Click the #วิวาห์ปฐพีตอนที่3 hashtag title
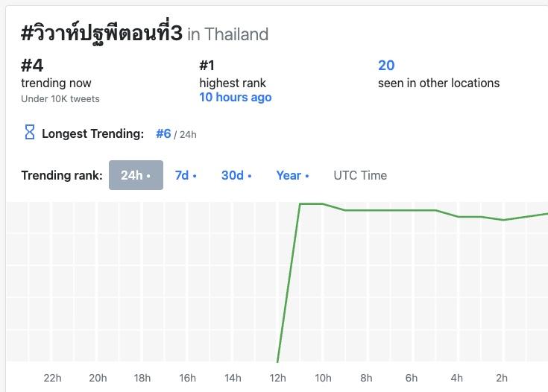Screen dimensions: 548x392 (101, 34)
